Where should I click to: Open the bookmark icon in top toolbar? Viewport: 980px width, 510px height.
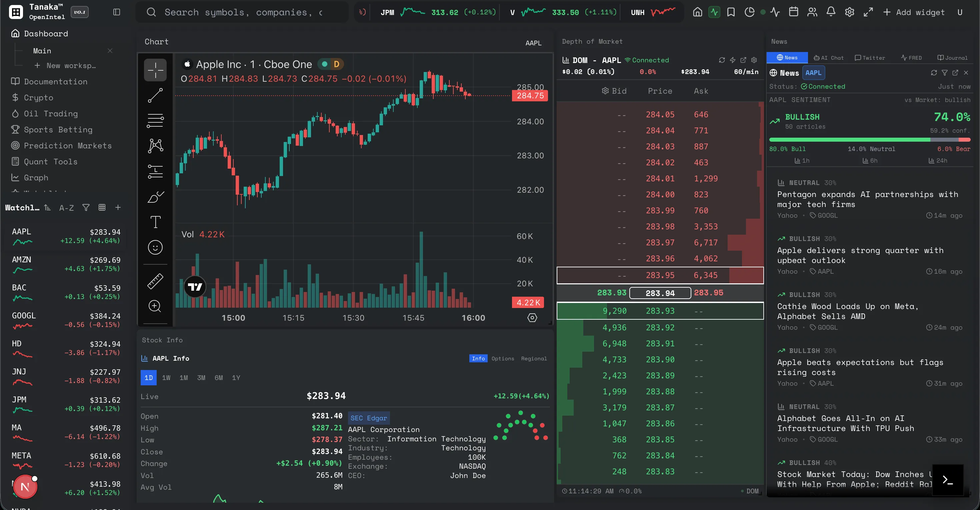(731, 12)
